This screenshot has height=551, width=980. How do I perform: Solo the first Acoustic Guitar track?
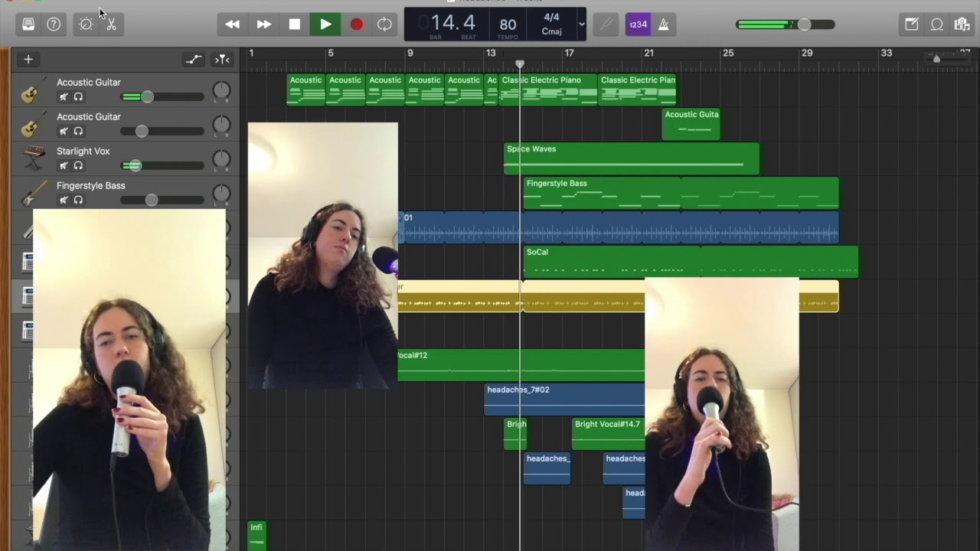pyautogui.click(x=78, y=97)
